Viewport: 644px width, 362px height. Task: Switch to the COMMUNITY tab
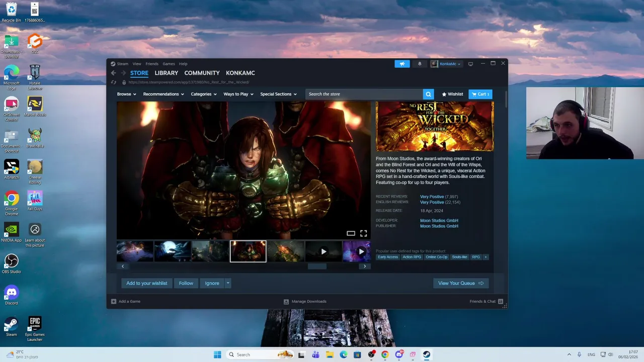coord(202,73)
